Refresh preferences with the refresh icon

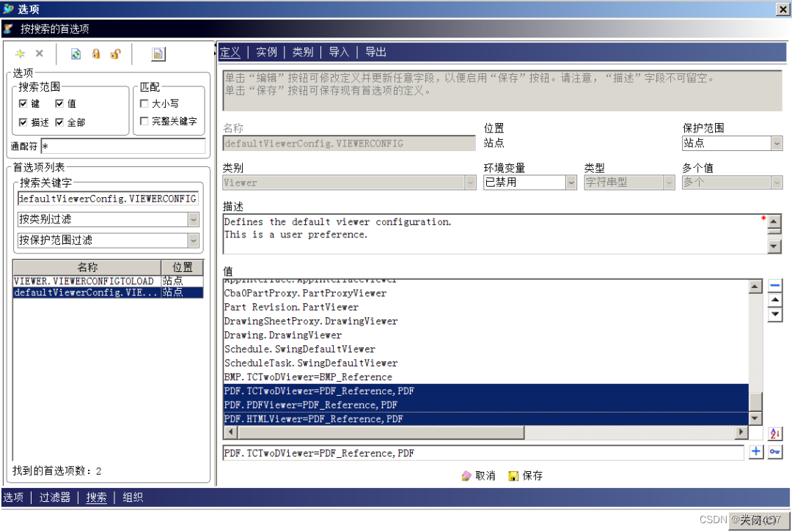pyautogui.click(x=76, y=53)
